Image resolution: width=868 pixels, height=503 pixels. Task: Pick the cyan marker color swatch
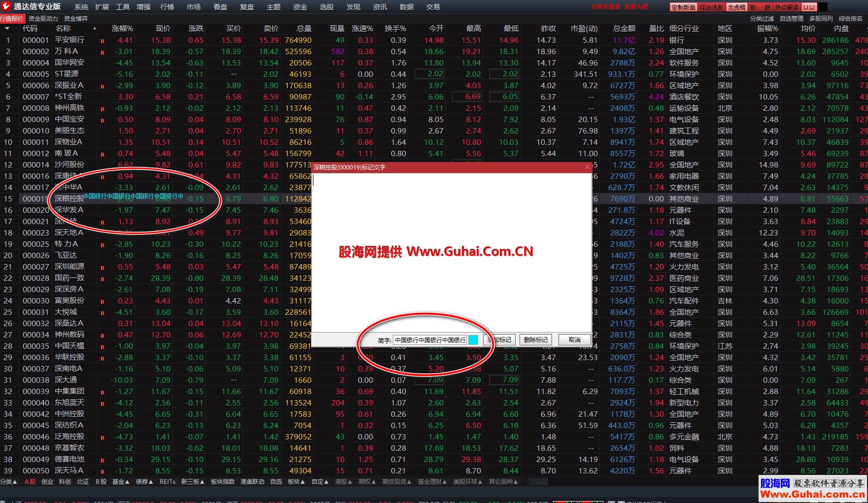coord(473,340)
